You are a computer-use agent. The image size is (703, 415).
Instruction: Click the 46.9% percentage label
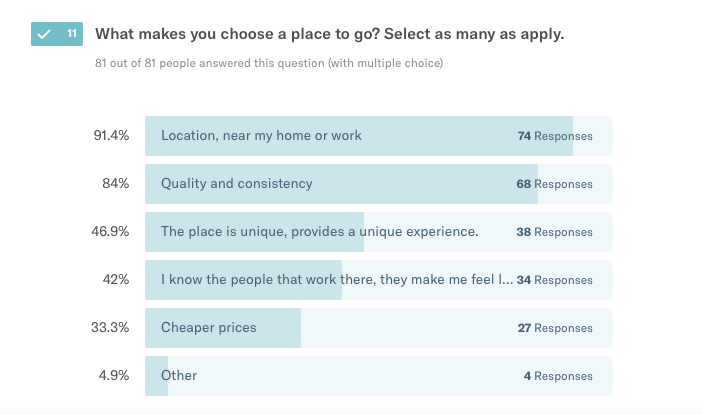pyautogui.click(x=111, y=232)
